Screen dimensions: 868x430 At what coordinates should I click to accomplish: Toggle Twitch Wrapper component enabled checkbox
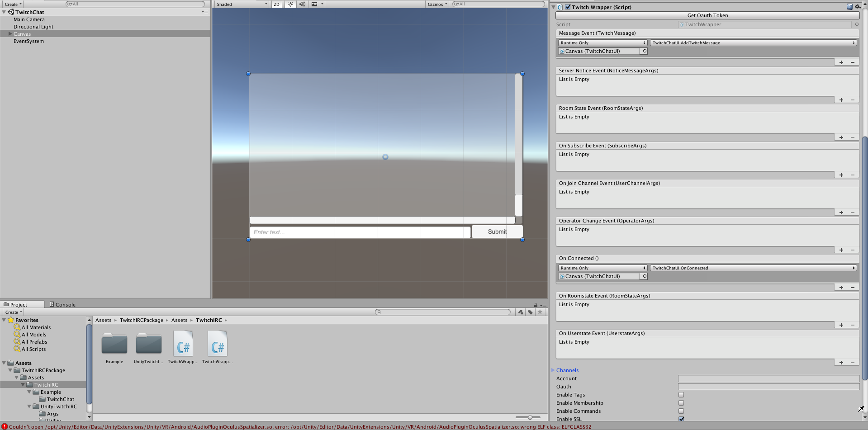[x=568, y=7]
